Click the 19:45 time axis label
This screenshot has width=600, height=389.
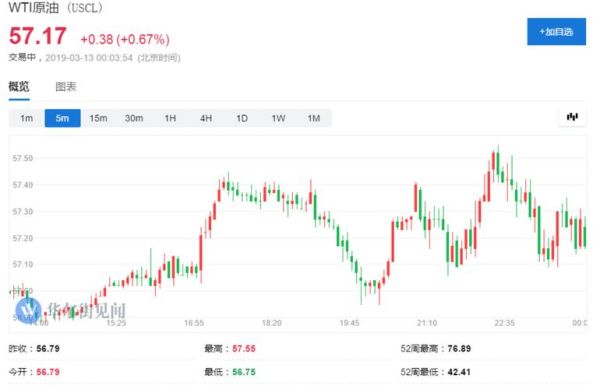(x=349, y=323)
